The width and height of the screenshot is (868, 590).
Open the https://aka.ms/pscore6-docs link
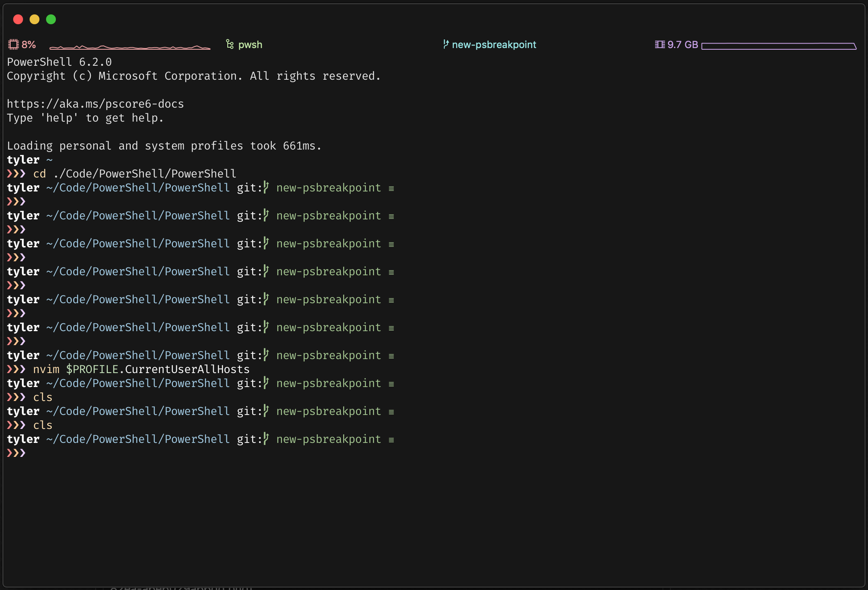[95, 104]
